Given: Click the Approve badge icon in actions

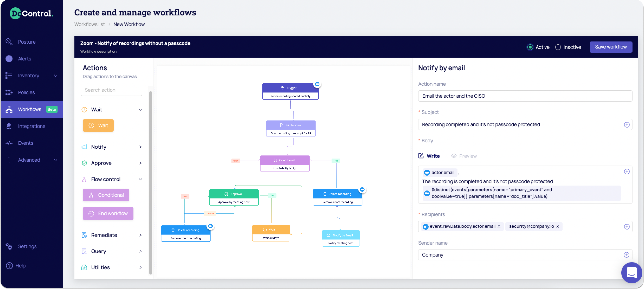Looking at the screenshot, I should [x=84, y=163].
